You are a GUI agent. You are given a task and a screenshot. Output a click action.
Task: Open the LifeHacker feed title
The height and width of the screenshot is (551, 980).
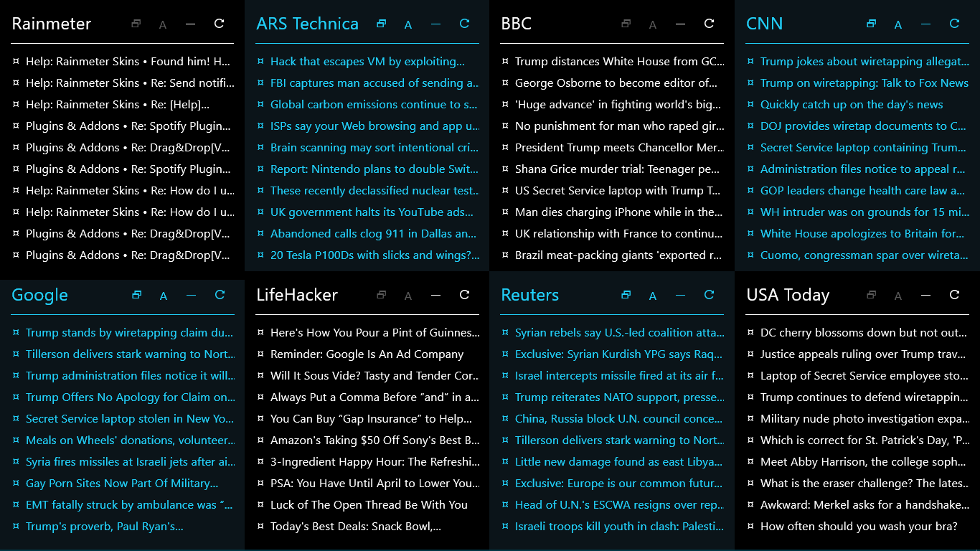point(297,295)
